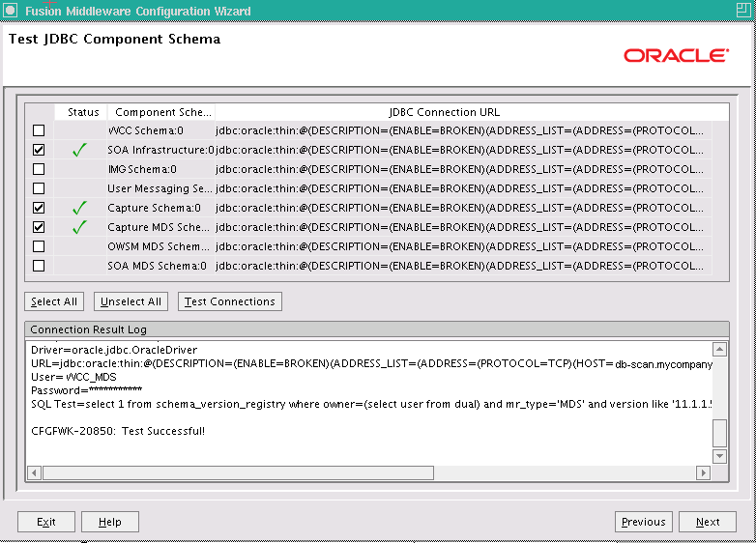Screen dimensions: 756x543
Task: Select the Capture Schema:0 name cell
Action: point(160,208)
